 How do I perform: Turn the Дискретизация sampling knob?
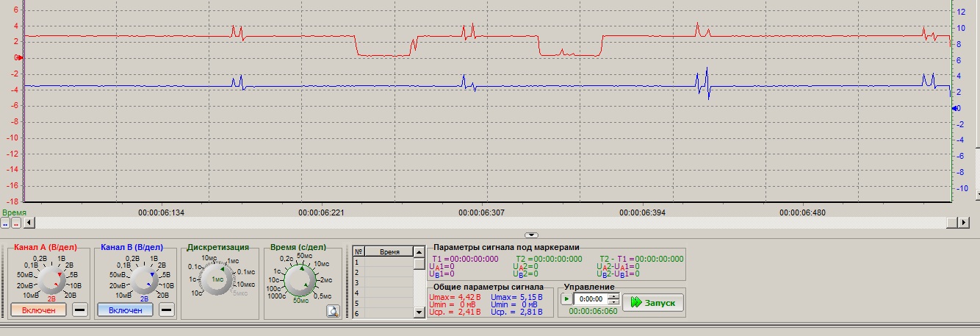pyautogui.click(x=218, y=280)
